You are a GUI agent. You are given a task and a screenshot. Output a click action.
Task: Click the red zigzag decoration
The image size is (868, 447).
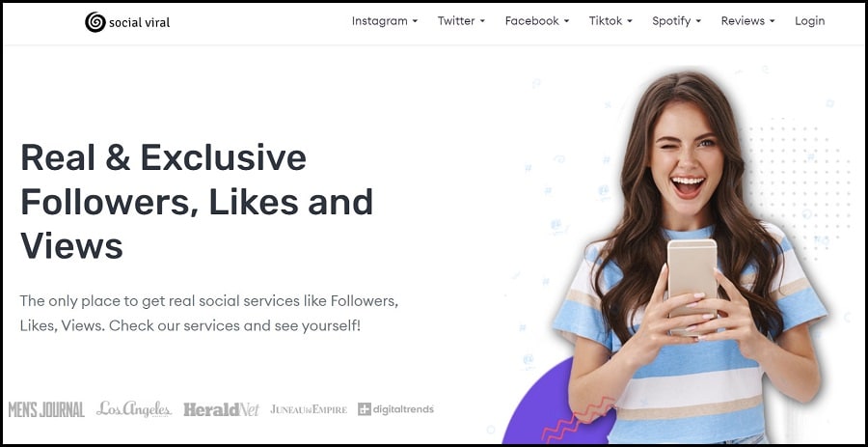[x=578, y=419]
